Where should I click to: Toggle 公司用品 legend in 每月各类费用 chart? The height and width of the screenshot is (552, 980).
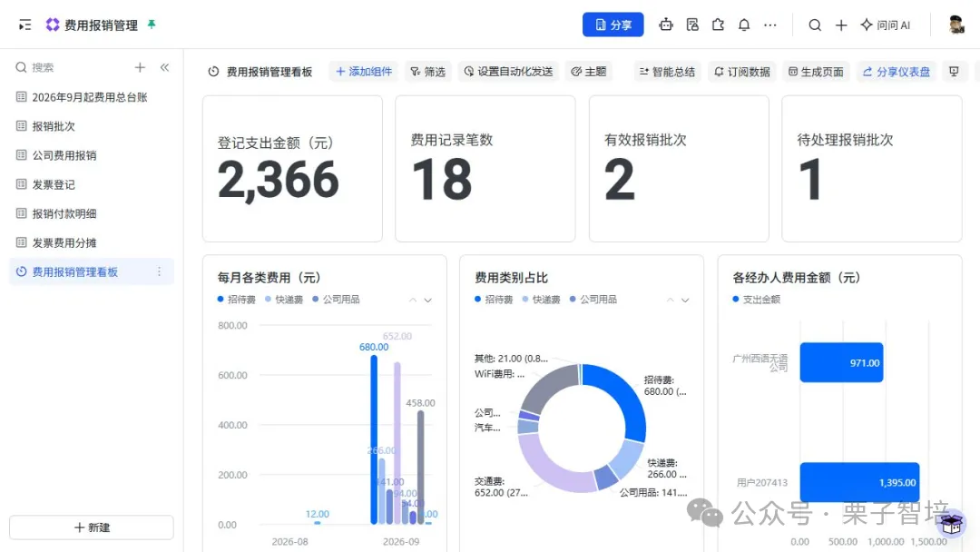336,300
